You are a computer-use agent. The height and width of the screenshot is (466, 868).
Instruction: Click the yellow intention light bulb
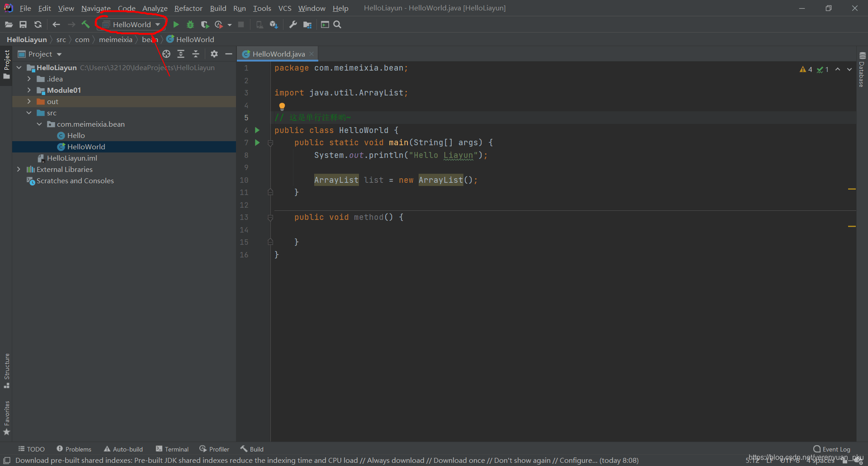click(x=282, y=107)
